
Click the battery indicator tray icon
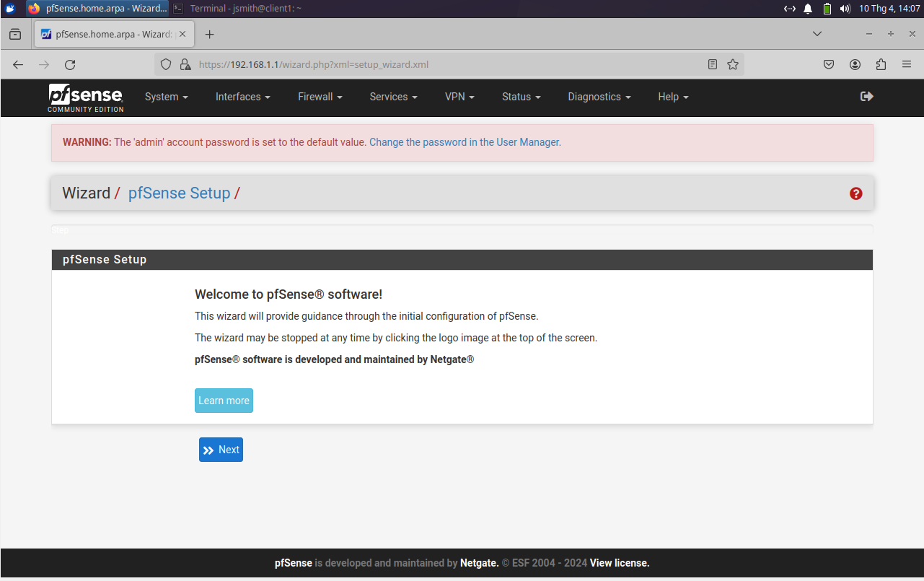827,9
